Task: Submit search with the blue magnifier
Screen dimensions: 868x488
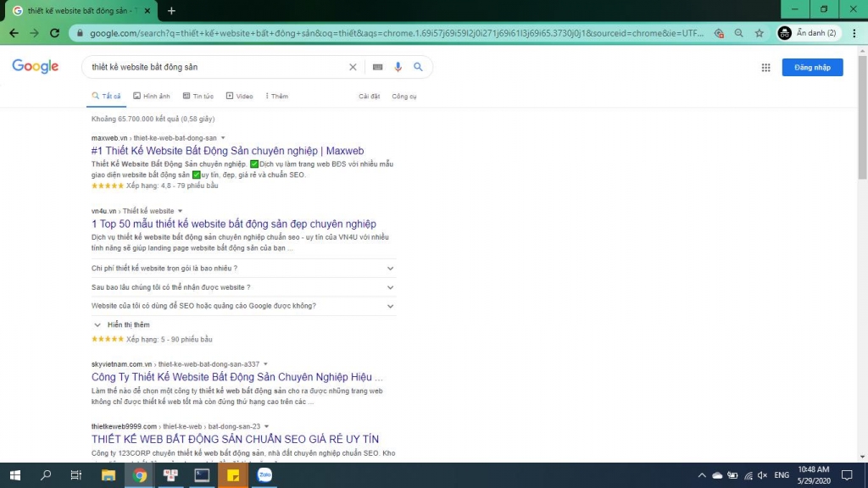Action: [x=418, y=67]
